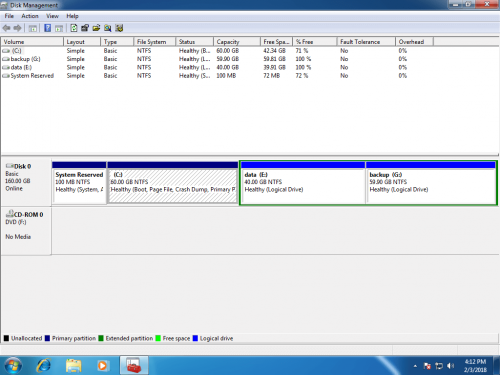Click the volume speaker tray icon
This screenshot has height=375, width=500.
450,366
